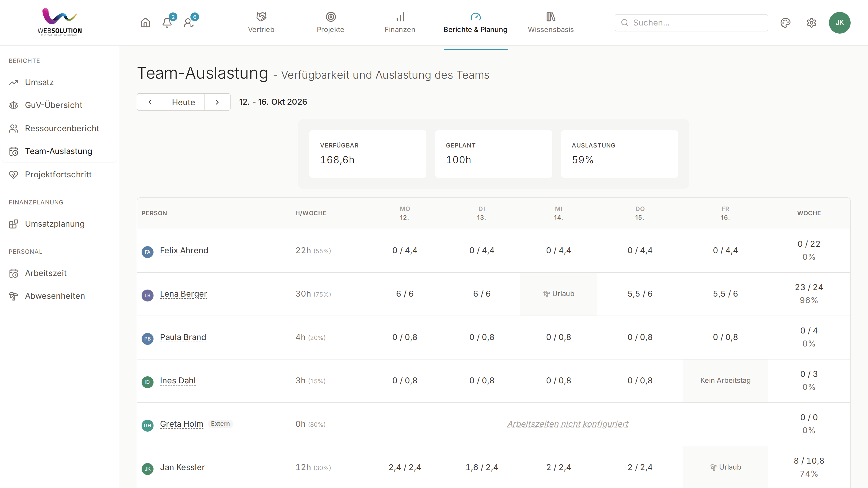Go to previous week with left chevron
868x488 pixels.
pyautogui.click(x=150, y=102)
